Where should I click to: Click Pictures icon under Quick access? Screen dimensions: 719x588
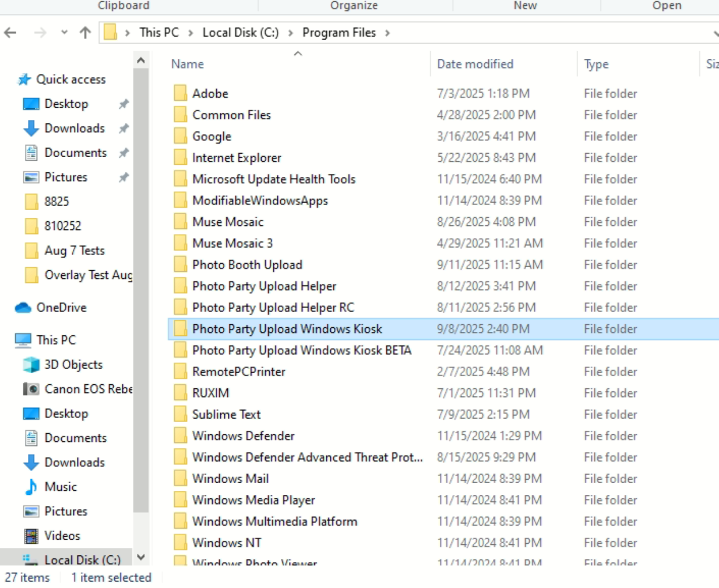[31, 177]
